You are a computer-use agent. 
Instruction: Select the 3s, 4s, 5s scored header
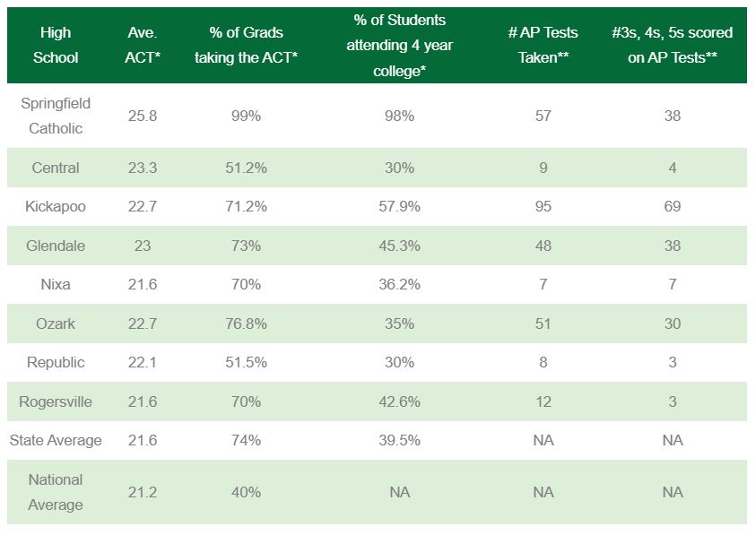click(673, 45)
